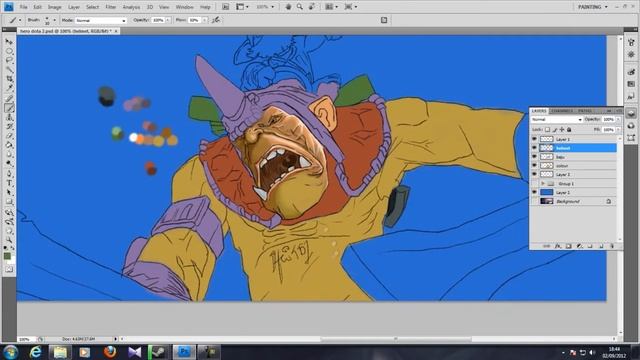Screen dimensions: 640x360
Task: Open the brush Opacity arrow in options bar
Action: tap(168, 20)
